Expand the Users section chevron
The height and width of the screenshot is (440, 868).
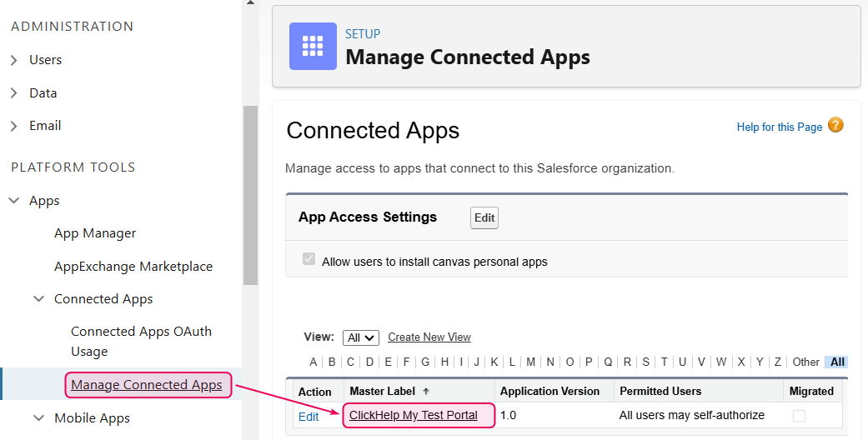14,60
